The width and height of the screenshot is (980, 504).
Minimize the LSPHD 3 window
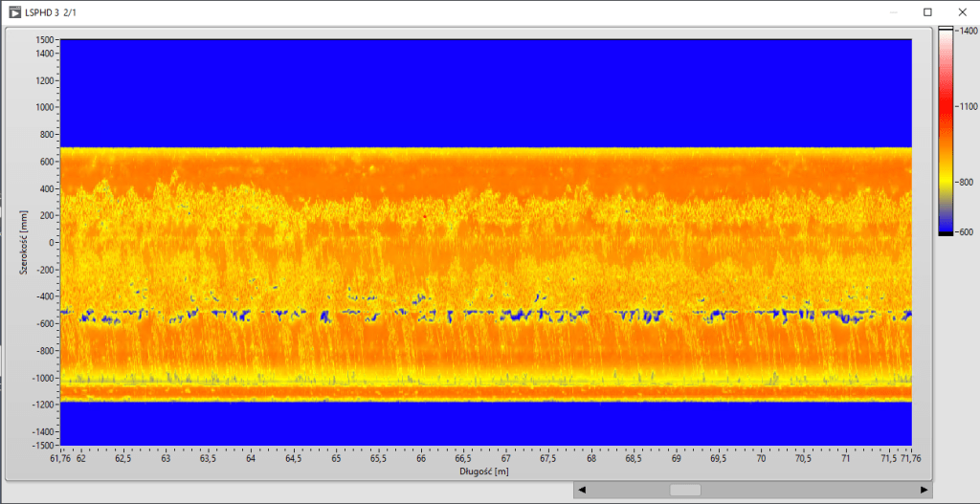tap(894, 11)
